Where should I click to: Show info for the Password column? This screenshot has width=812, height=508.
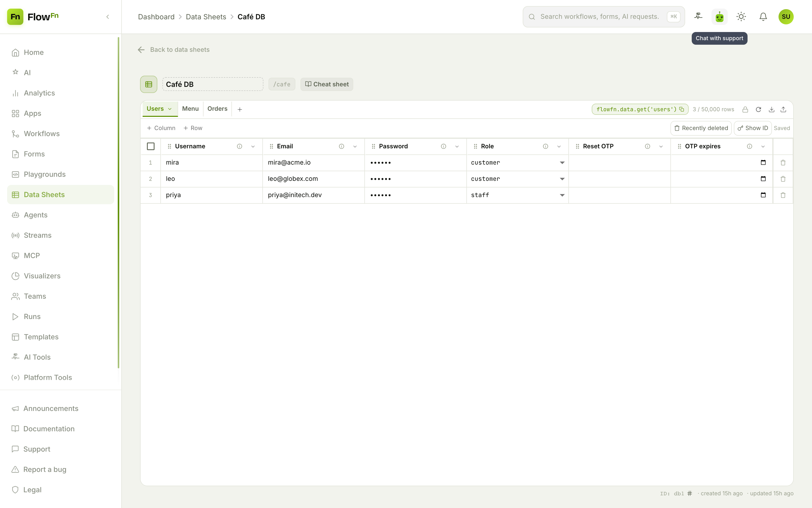point(444,147)
